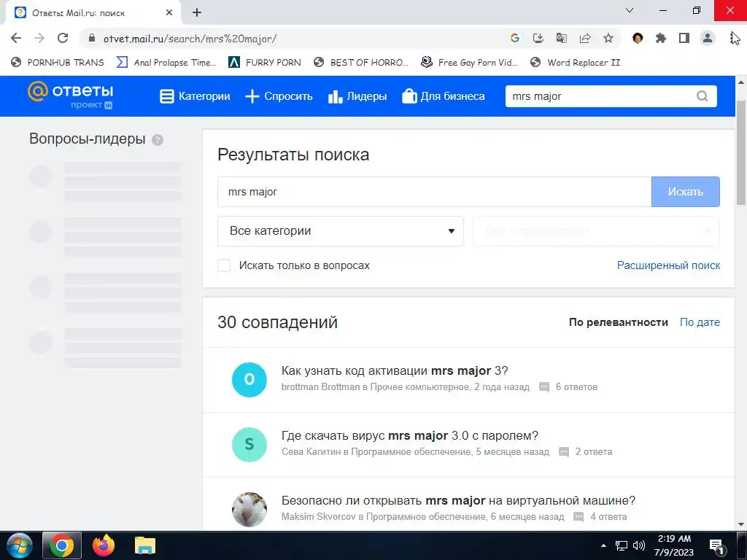
Task: Go back to the previous page
Action: pyautogui.click(x=16, y=38)
